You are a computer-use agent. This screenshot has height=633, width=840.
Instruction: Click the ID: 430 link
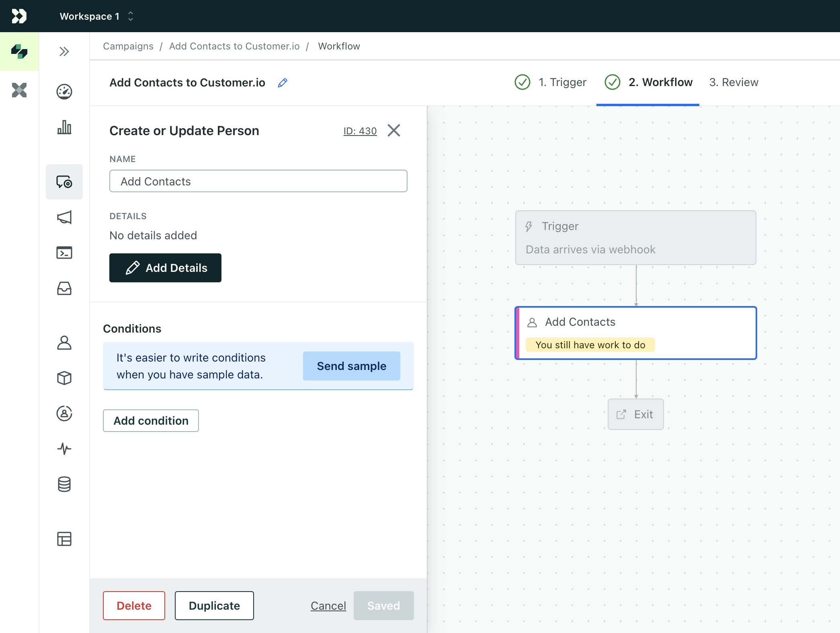[360, 131]
